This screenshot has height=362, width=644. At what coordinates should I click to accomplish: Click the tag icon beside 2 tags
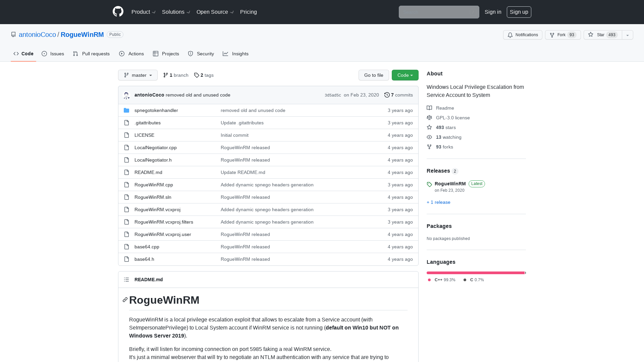pyautogui.click(x=197, y=75)
